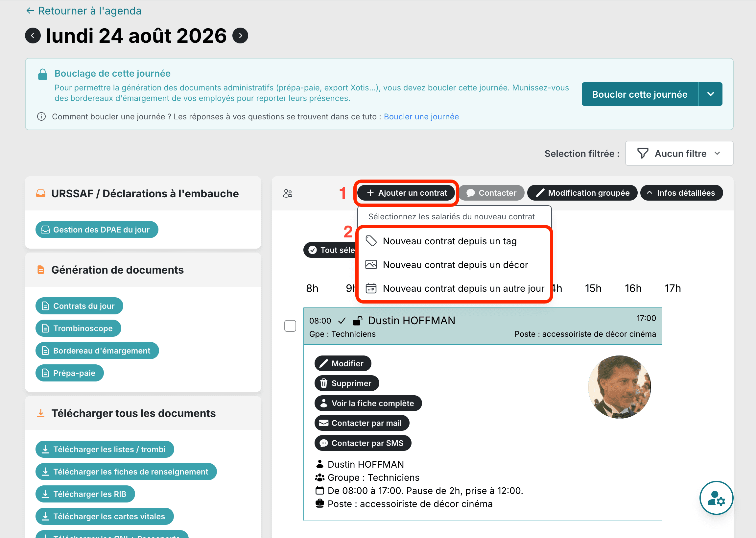Tick the Dustin HOFFMAN contract checkbox
The height and width of the screenshot is (538, 756).
290,326
